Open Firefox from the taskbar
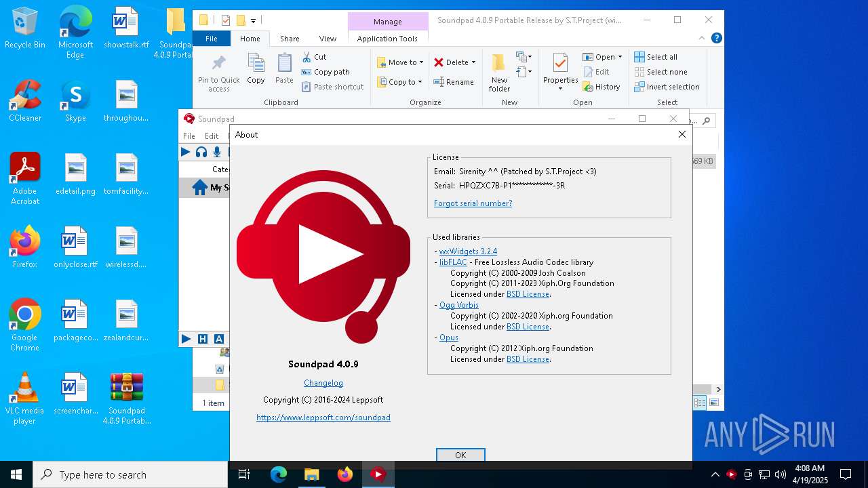This screenshot has height=488, width=868. click(x=345, y=474)
